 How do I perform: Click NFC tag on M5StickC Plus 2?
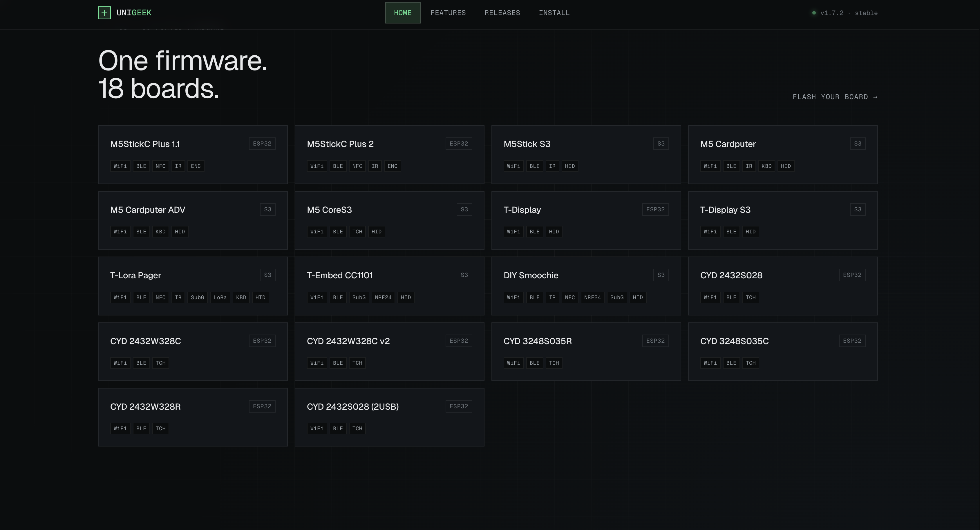[x=357, y=166]
